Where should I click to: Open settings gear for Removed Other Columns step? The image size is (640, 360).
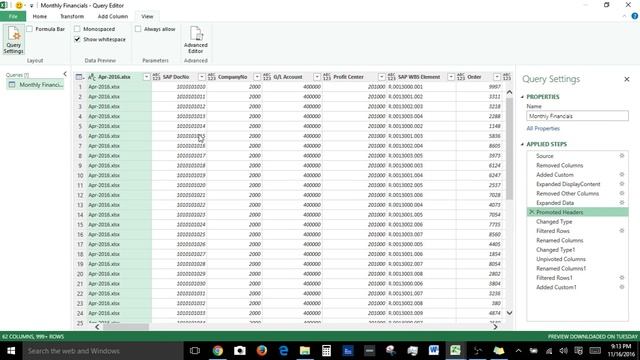click(x=622, y=193)
